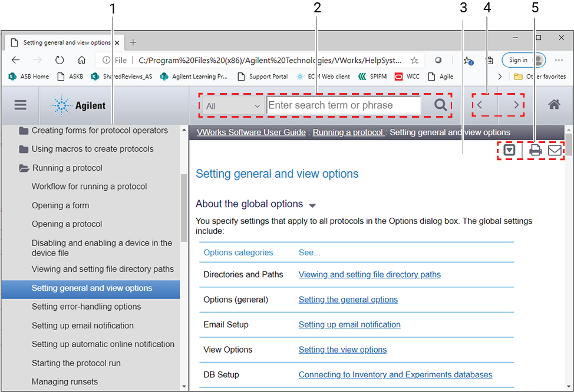Go to previous help topic arrow
This screenshot has width=574, height=392.
479,105
